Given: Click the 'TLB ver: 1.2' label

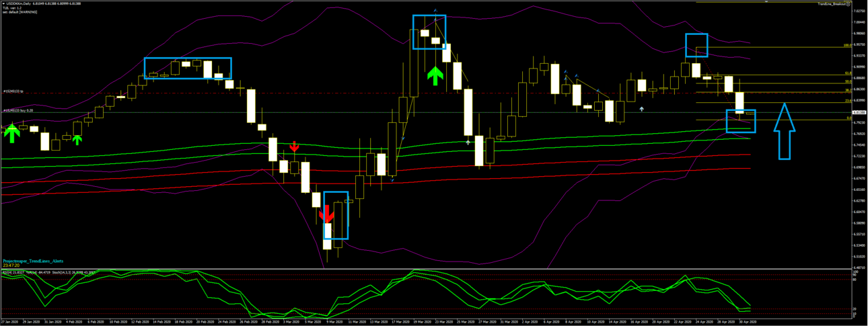Looking at the screenshot, I should pos(12,8).
